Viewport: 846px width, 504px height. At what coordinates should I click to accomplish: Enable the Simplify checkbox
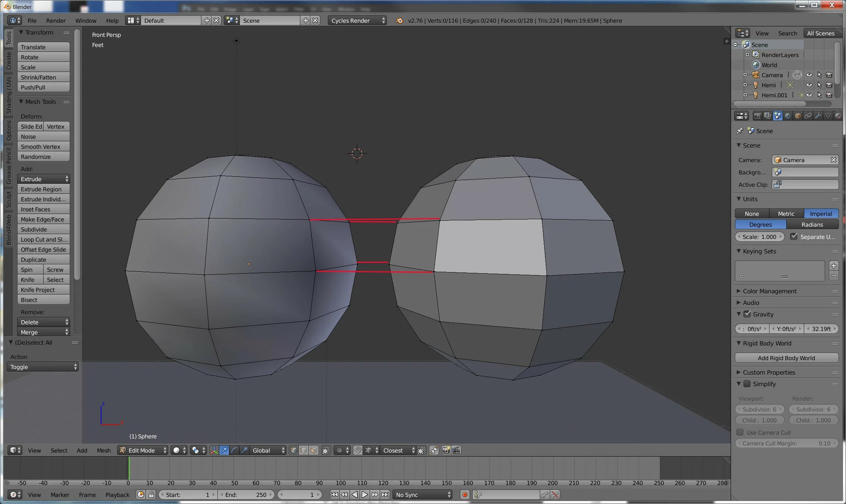(747, 384)
